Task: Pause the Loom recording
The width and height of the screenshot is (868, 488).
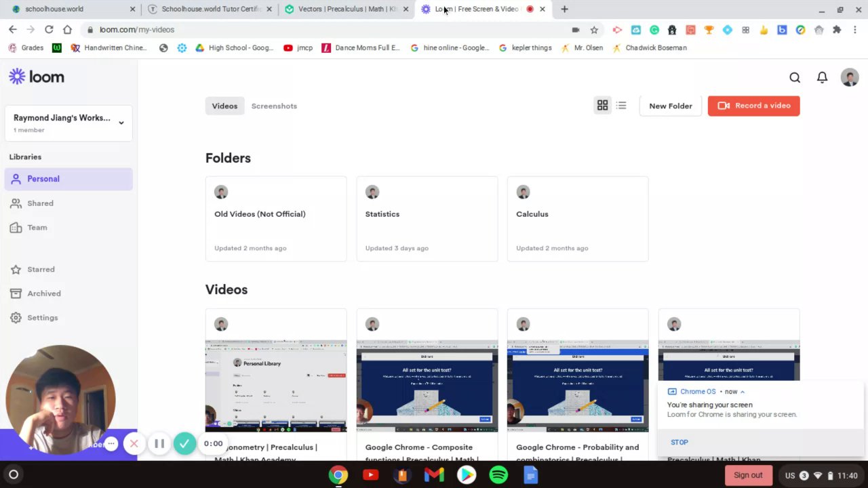Action: (x=159, y=444)
